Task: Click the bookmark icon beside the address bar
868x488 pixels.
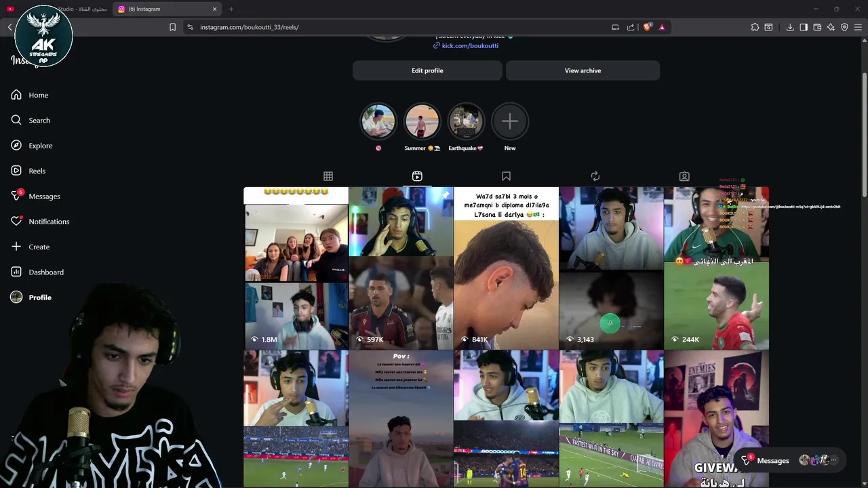Action: (172, 27)
